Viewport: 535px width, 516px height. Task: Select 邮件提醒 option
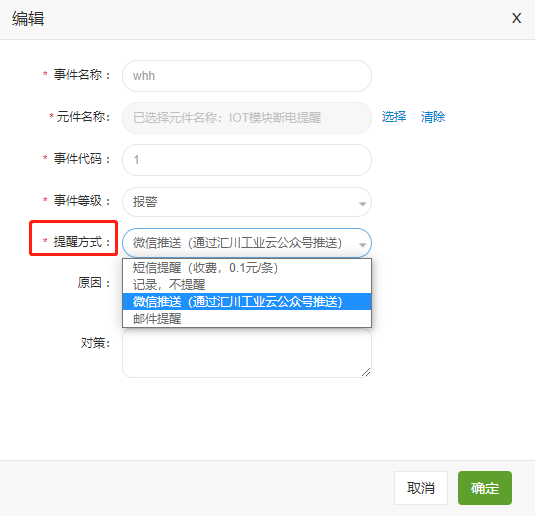pyautogui.click(x=247, y=318)
